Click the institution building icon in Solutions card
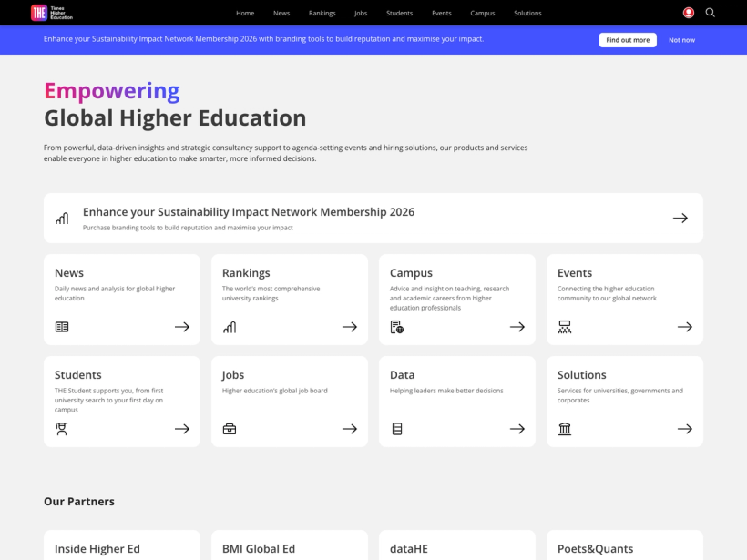Screen dimensions: 747x560 coord(565,429)
